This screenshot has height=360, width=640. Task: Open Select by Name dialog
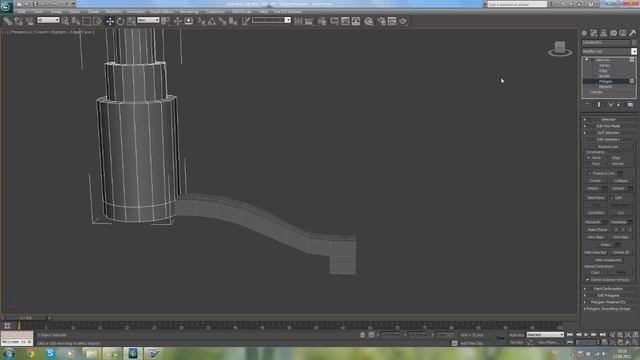(76, 21)
